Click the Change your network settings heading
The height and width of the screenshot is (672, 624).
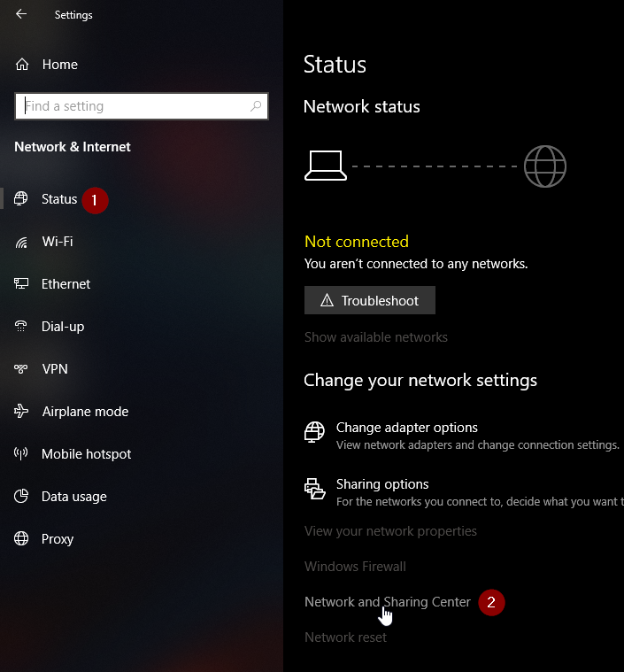click(x=420, y=381)
